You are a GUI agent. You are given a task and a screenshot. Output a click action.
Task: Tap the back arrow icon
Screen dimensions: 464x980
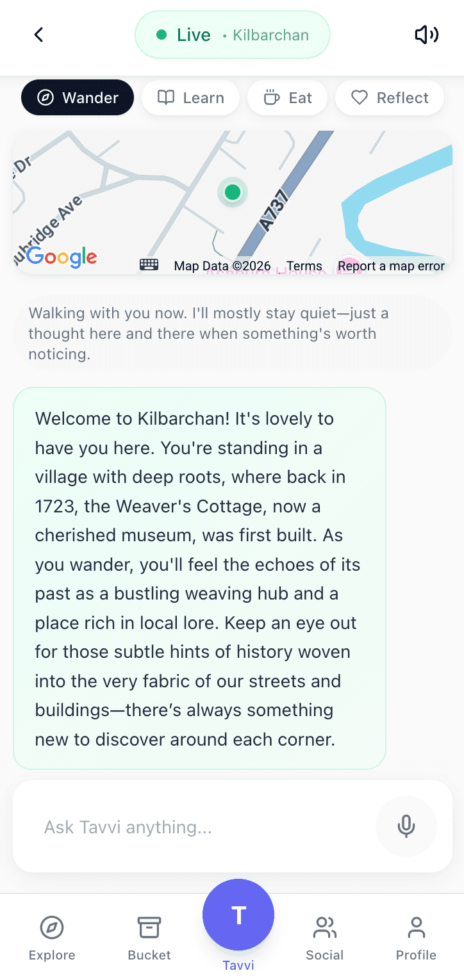pyautogui.click(x=38, y=35)
